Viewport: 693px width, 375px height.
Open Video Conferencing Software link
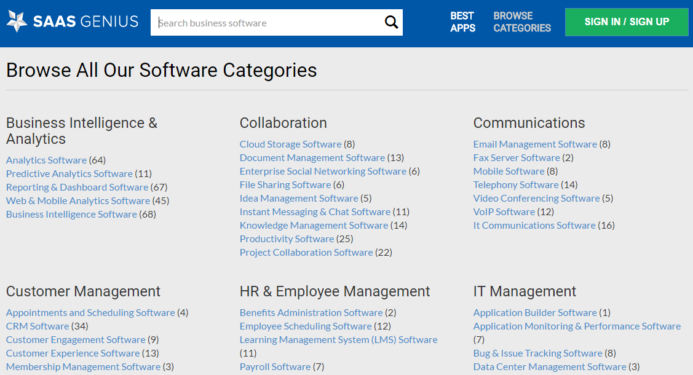click(x=537, y=199)
